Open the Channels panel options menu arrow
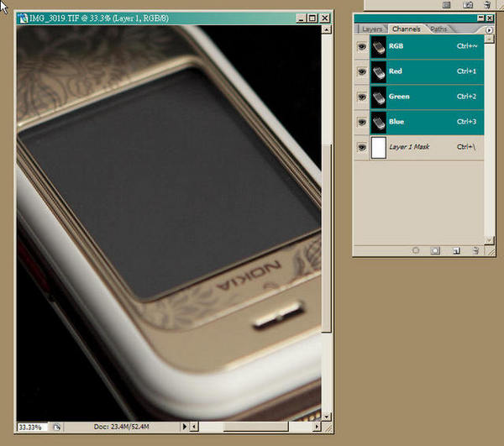504x446 pixels. coord(489,30)
